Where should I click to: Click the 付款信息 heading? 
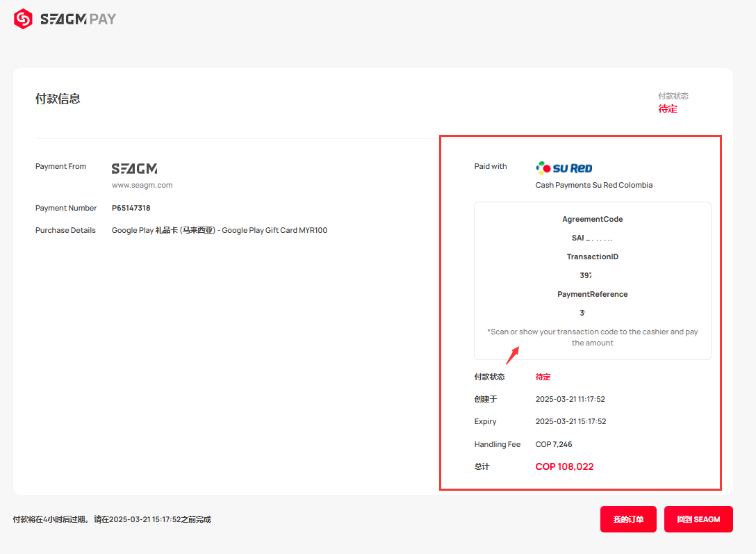(58, 99)
